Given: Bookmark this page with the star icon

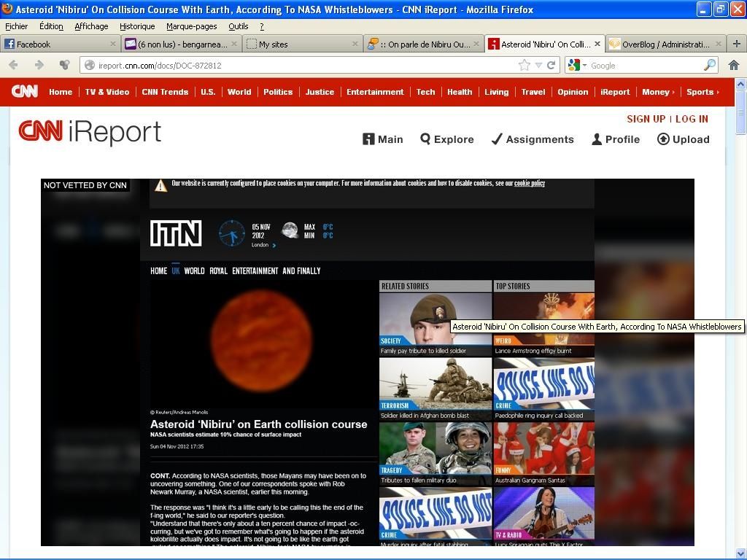Looking at the screenshot, I should tap(524, 65).
